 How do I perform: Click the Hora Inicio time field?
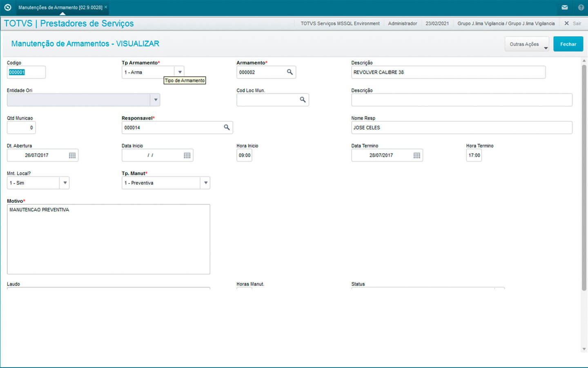click(244, 155)
